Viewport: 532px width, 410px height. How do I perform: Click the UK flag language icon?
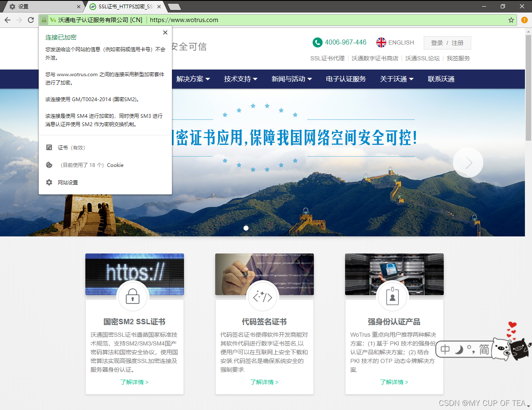tap(381, 42)
